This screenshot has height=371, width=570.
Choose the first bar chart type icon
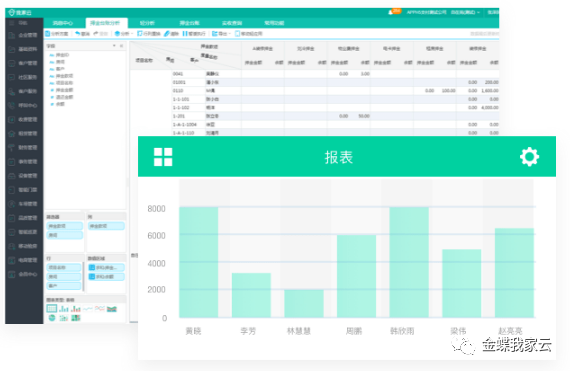[64, 309]
